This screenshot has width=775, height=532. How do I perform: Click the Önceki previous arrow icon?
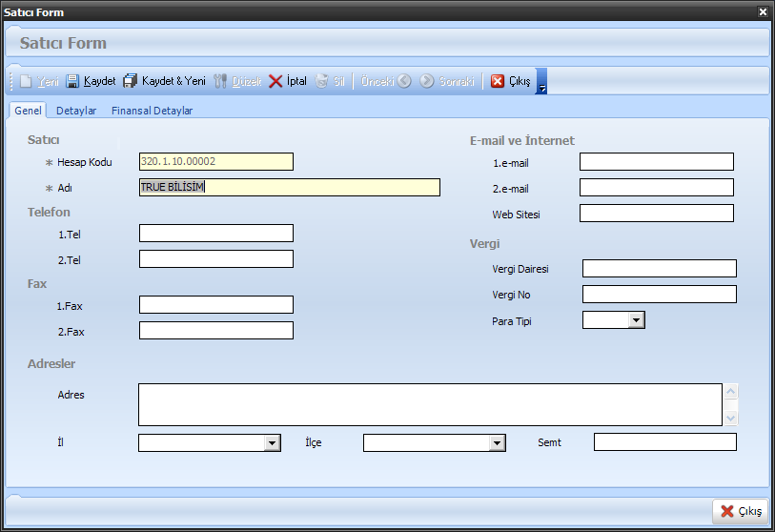tap(404, 82)
